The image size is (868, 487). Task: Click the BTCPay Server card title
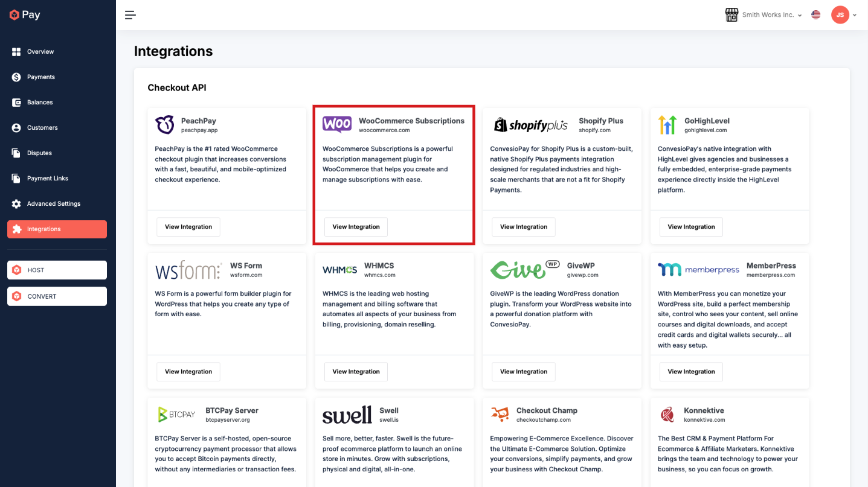point(232,410)
